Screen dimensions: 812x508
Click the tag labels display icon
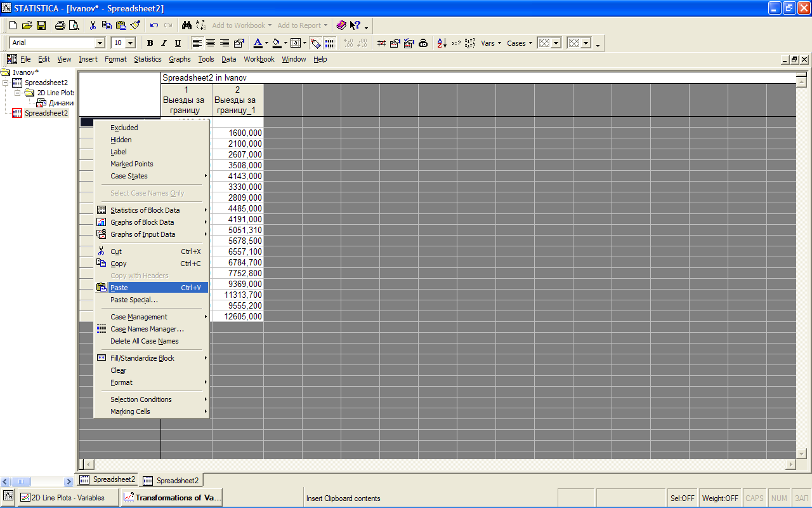pos(316,43)
